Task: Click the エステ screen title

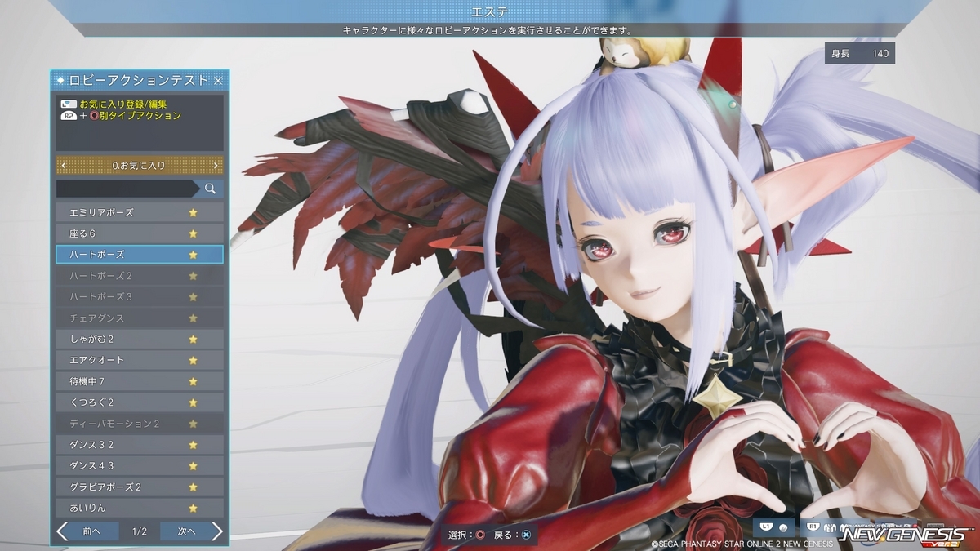Action: tap(490, 11)
